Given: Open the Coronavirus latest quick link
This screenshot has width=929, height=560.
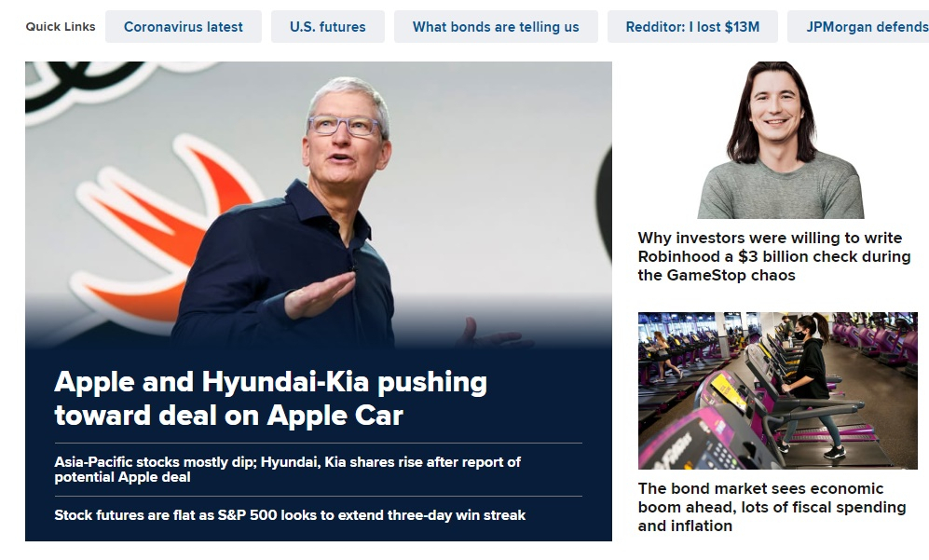Looking at the screenshot, I should (x=183, y=27).
